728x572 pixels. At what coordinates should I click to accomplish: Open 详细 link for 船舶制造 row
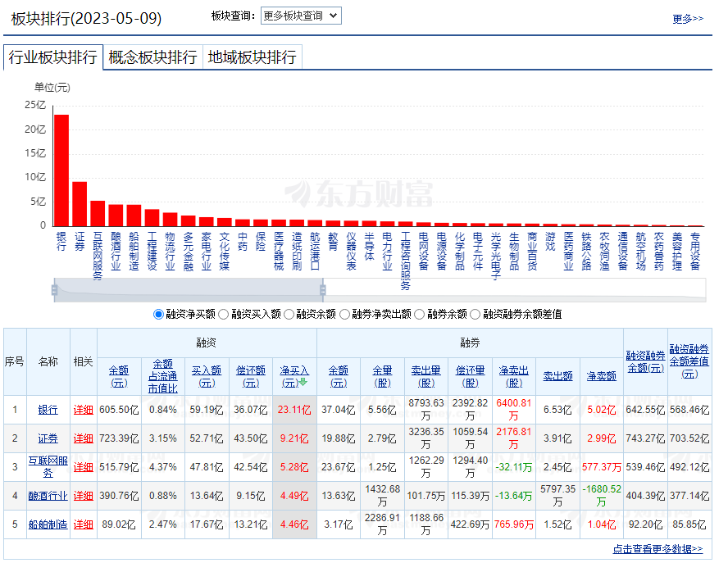pos(84,524)
